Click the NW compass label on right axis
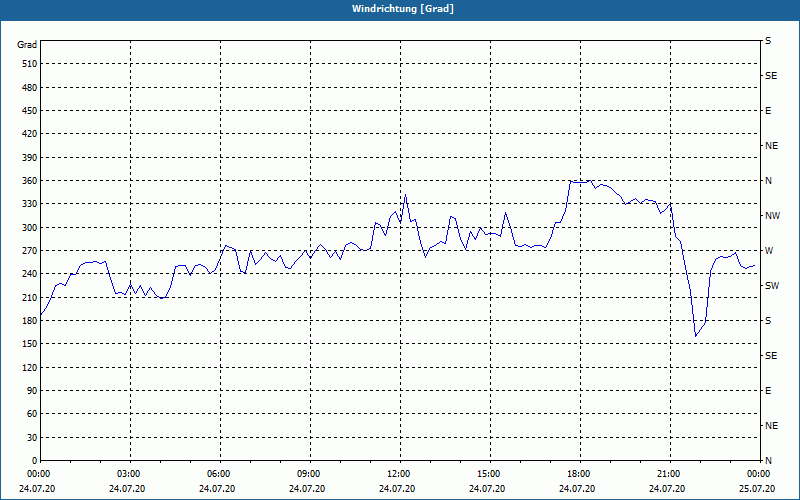This screenshot has width=800, height=500. 772,216
